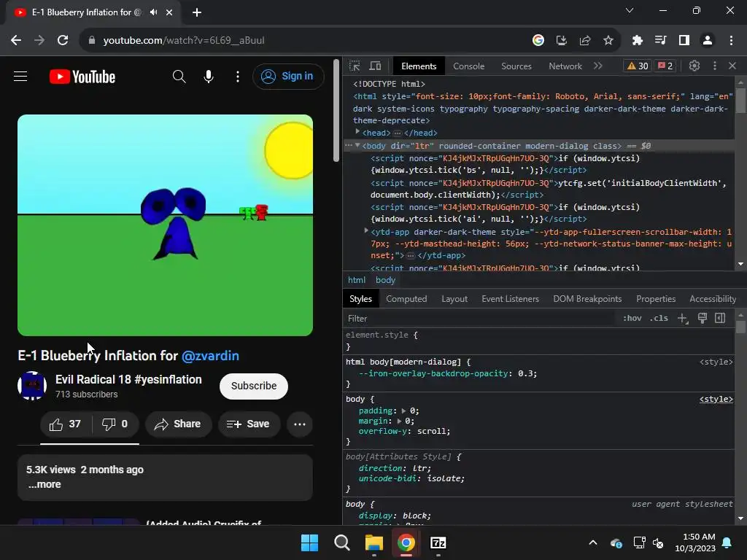Viewport: 747px width, 560px height.
Task: Open the DOM Breakpoints tab
Action: [587, 298]
